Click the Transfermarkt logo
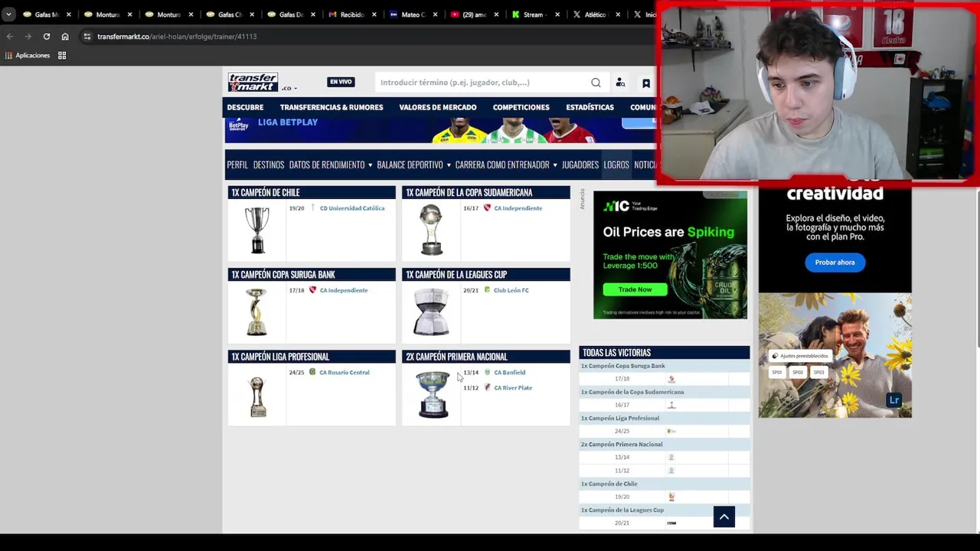Image resolution: width=980 pixels, height=551 pixels. tap(253, 82)
